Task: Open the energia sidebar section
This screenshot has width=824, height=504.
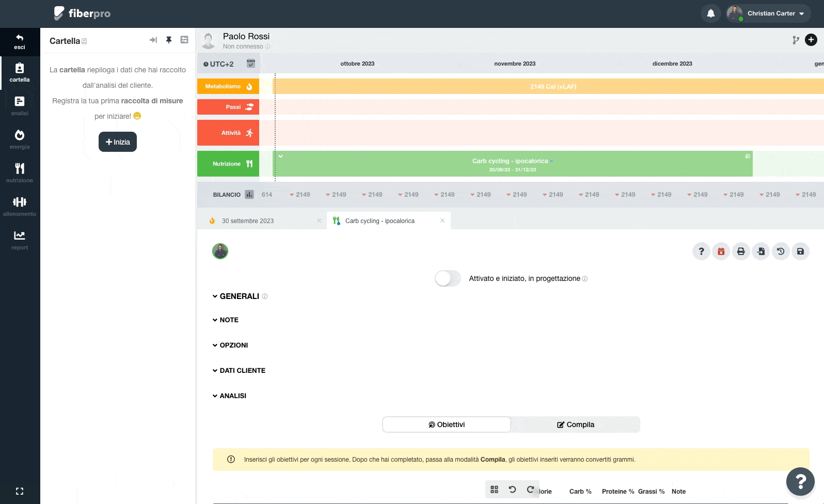Action: (20, 140)
